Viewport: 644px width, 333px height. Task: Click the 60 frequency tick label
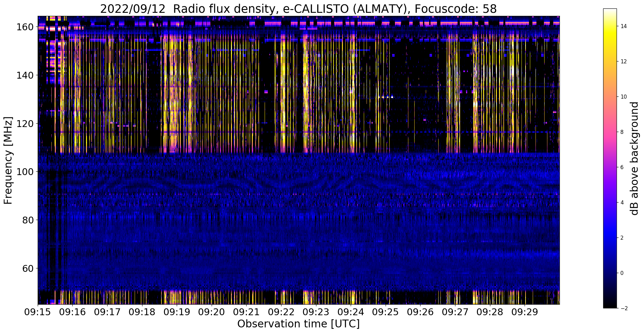pos(28,268)
